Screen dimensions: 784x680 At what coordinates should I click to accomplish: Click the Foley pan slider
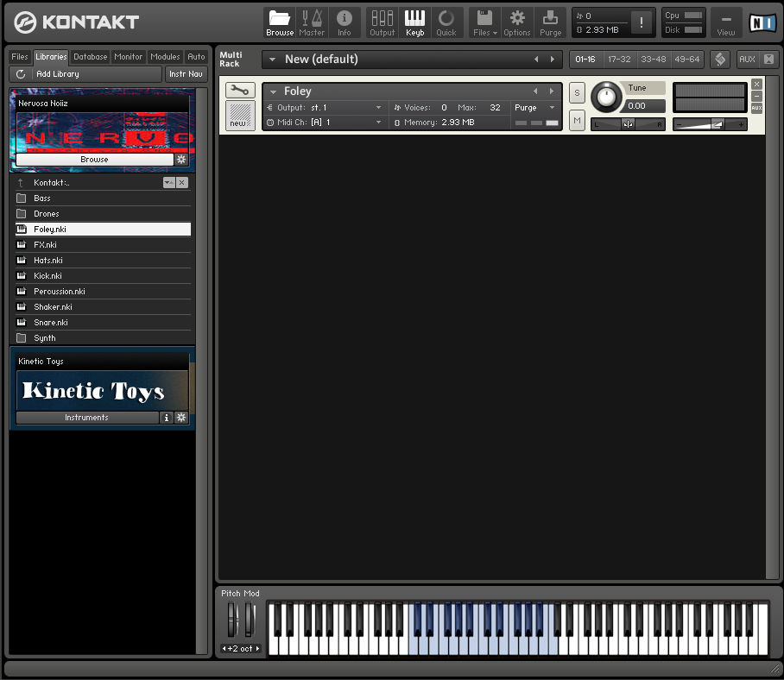click(628, 124)
